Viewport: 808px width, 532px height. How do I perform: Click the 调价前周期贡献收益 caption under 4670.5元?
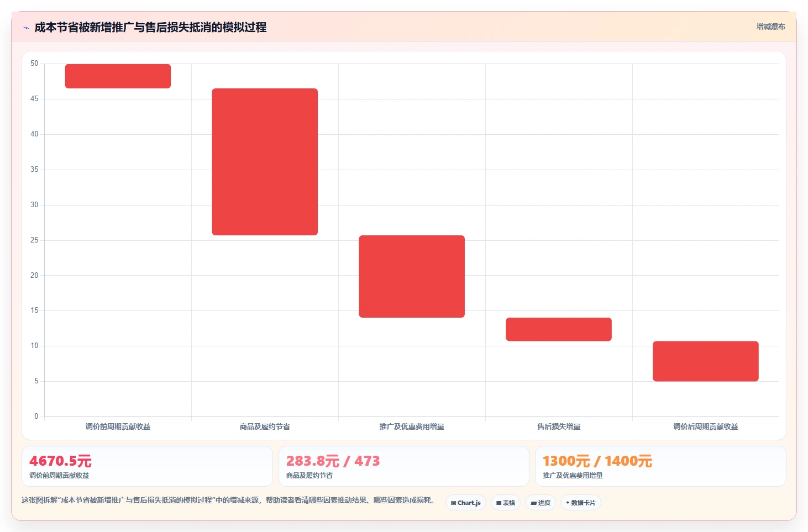pyautogui.click(x=59, y=476)
